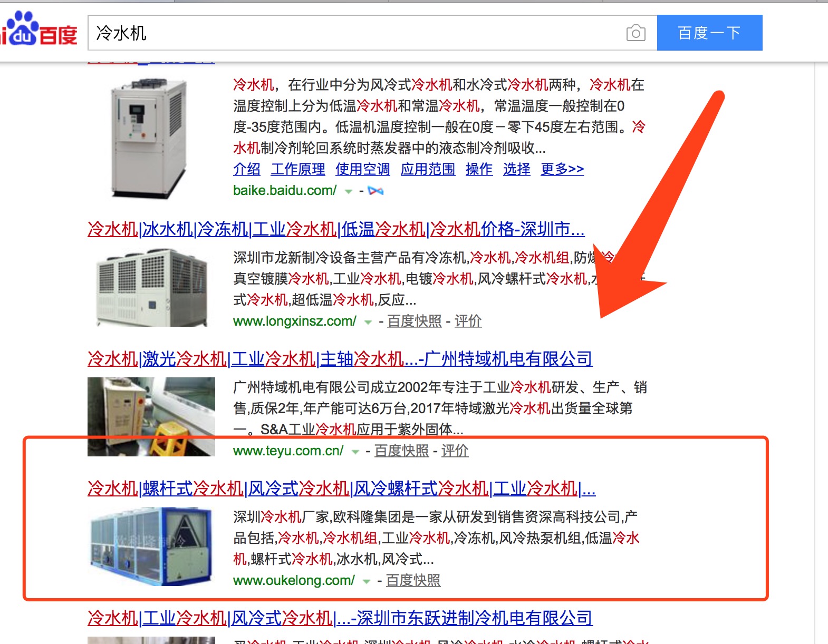The image size is (828, 644).
Task: Open the 工作原理 sublink
Action: 298,169
